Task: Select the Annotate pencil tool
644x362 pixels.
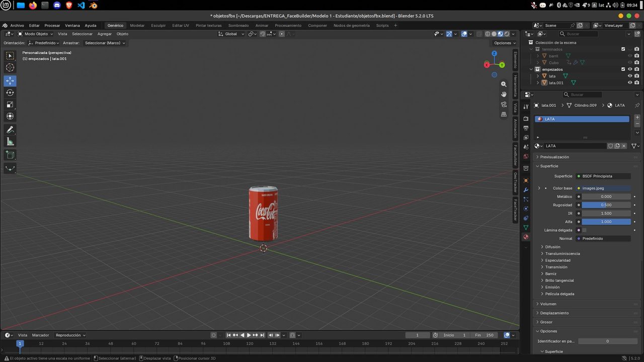Action: pos(10,130)
